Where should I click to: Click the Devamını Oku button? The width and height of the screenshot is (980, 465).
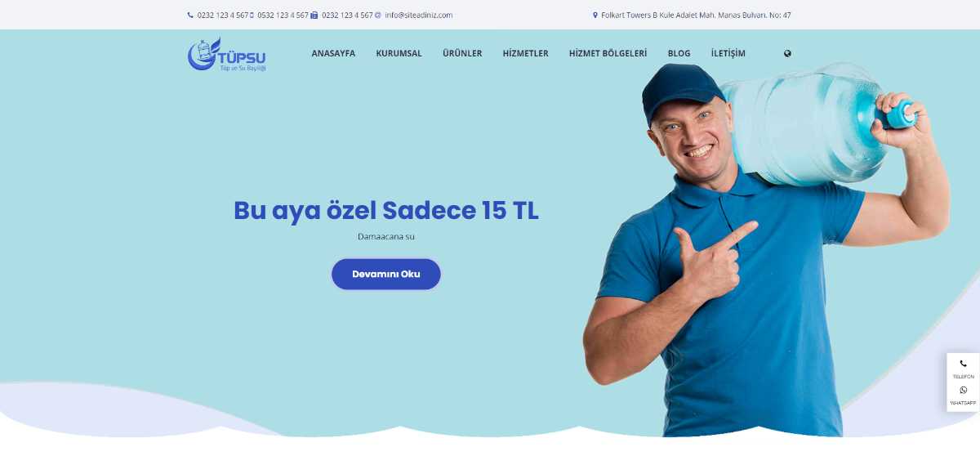coord(386,274)
